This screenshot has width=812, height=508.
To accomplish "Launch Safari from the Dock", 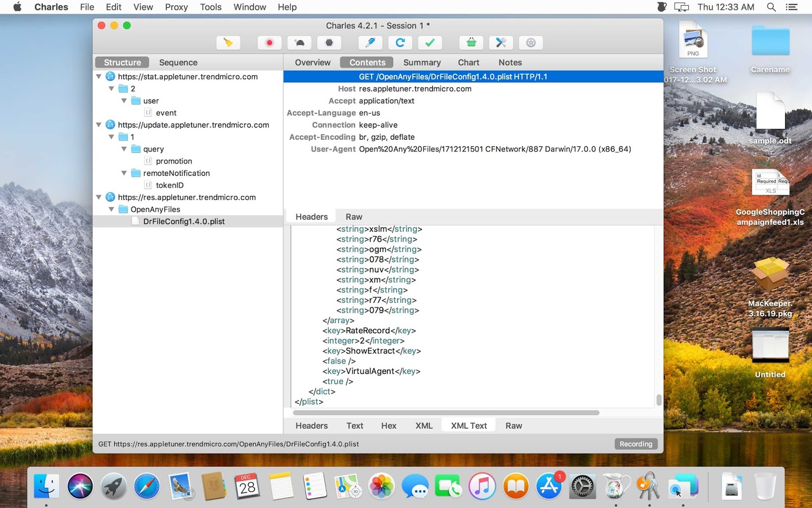I will [147, 486].
